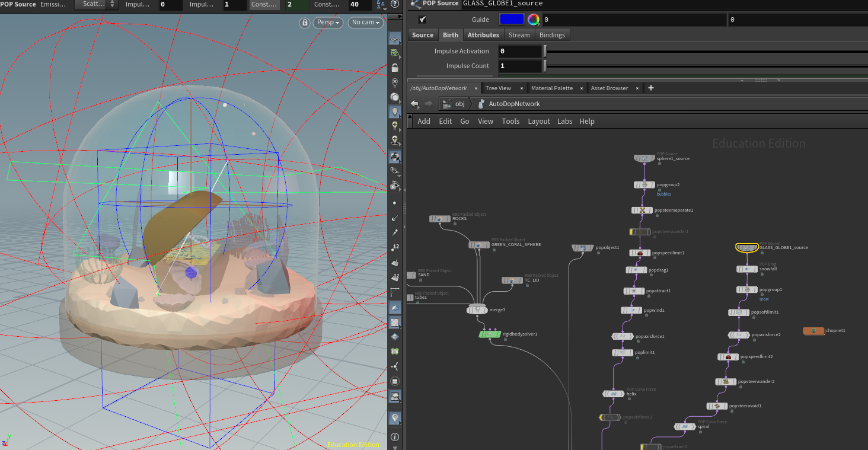Click the green display option icon
Image resolution: width=868 pixels, height=450 pixels.
tap(395, 352)
